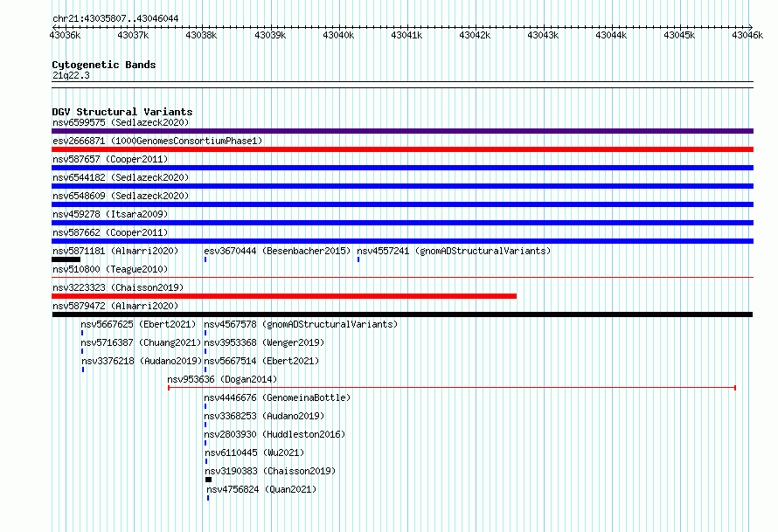Image resolution: width=778 pixels, height=532 pixels.
Task: Click small black nsv3190383 block
Action: pyautogui.click(x=208, y=480)
